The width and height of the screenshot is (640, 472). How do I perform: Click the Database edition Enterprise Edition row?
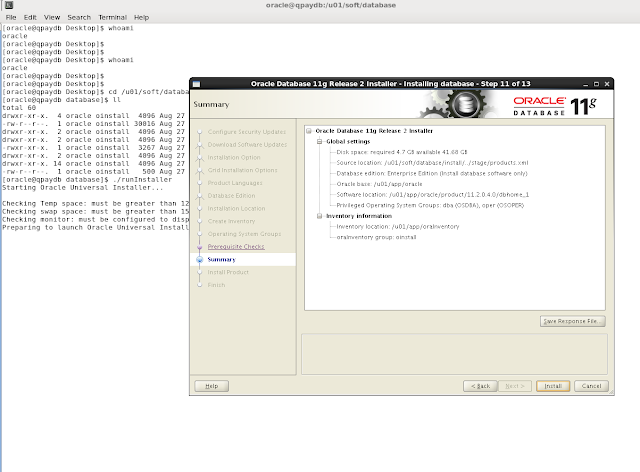tap(432, 174)
